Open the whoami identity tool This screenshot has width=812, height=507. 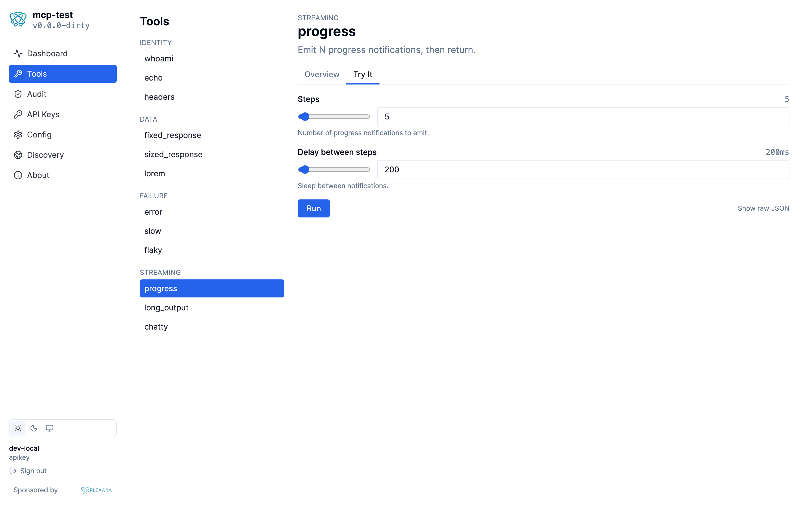click(159, 59)
